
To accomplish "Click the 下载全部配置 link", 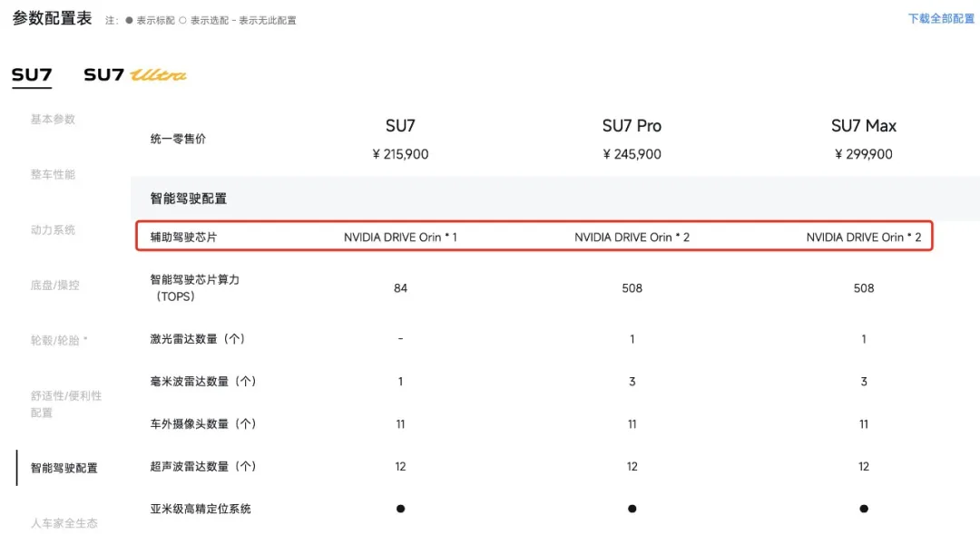I will (x=941, y=18).
